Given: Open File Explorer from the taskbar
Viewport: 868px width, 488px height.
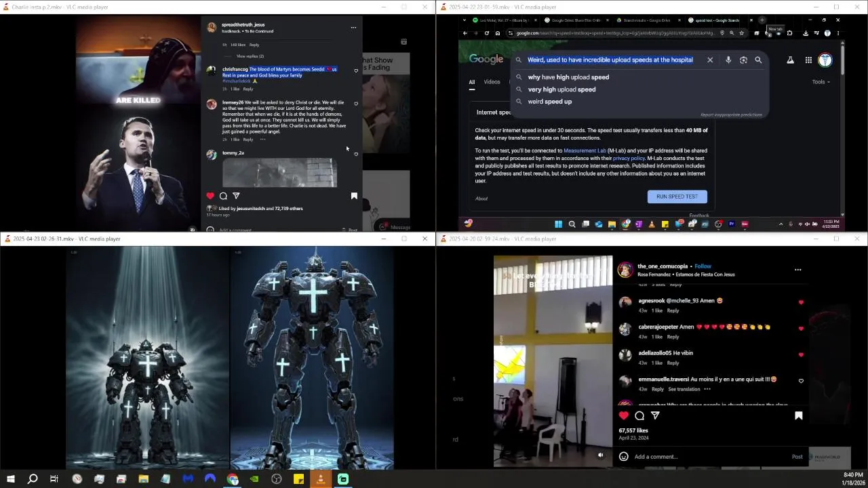Looking at the screenshot, I should point(143,479).
